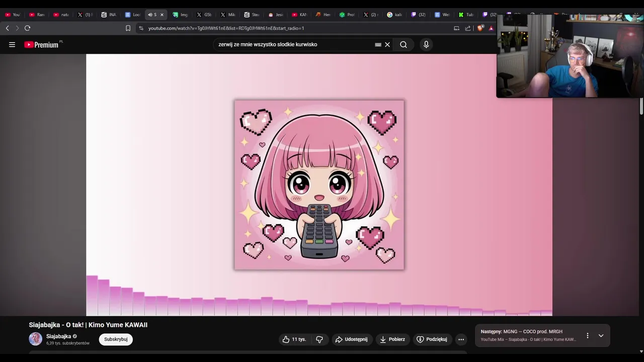
Task: Switch to the 'Stea' tab
Action: (252, 15)
